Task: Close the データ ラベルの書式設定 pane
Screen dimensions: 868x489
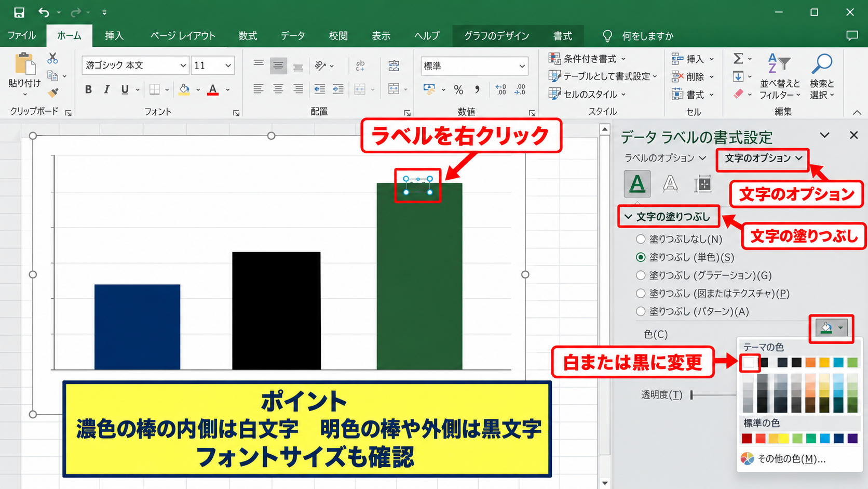Action: click(x=854, y=135)
